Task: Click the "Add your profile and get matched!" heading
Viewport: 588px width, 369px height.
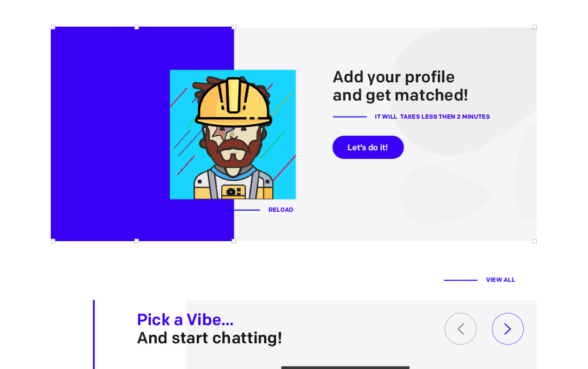Action: [400, 86]
